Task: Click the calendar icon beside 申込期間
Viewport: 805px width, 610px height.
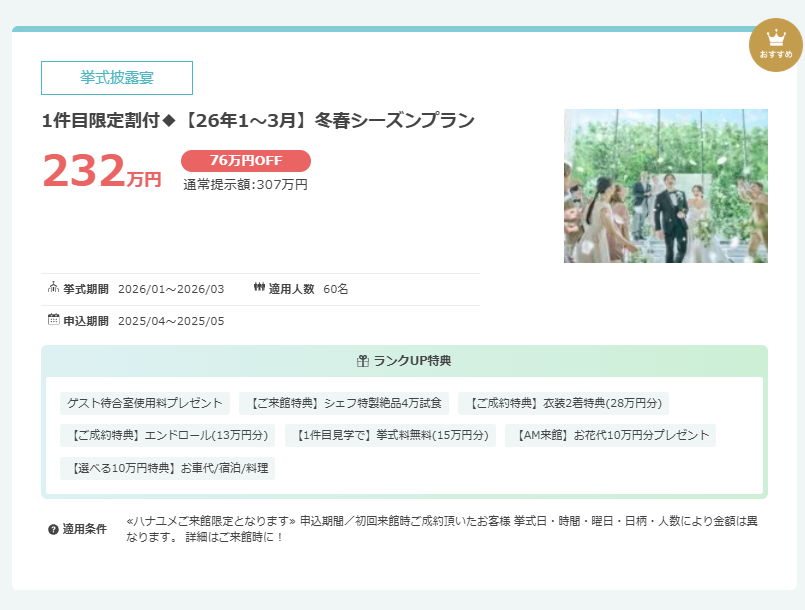Action: tap(53, 319)
